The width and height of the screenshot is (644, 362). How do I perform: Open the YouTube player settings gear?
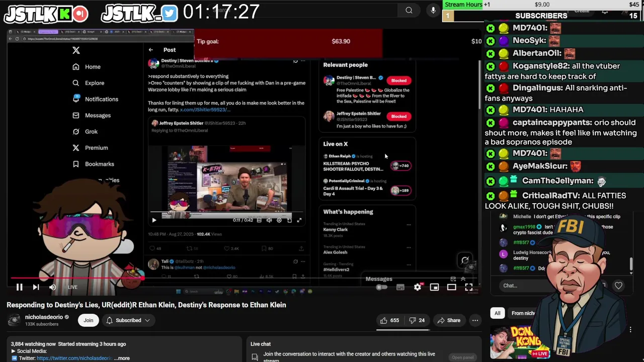(x=418, y=287)
